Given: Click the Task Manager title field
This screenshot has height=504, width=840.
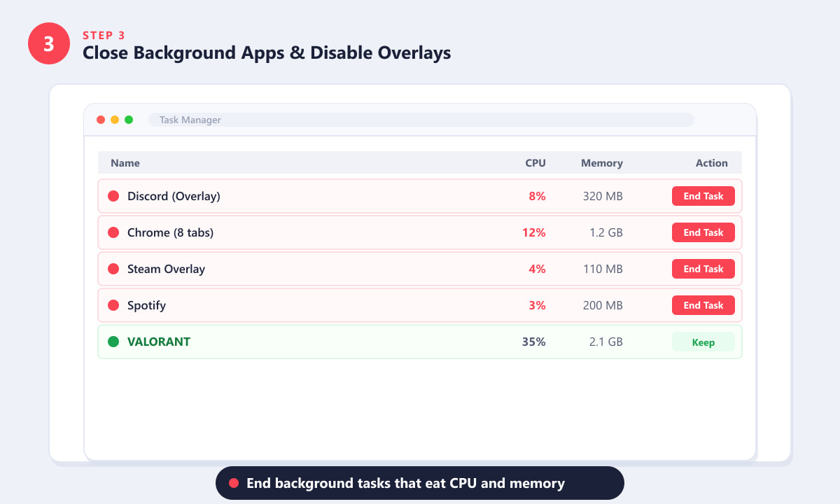Looking at the screenshot, I should point(421,120).
